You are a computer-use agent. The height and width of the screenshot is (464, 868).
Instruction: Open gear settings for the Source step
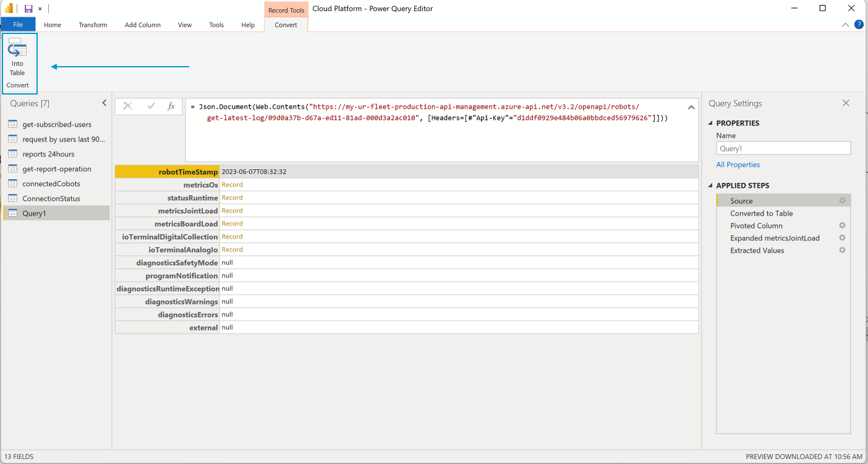(842, 201)
